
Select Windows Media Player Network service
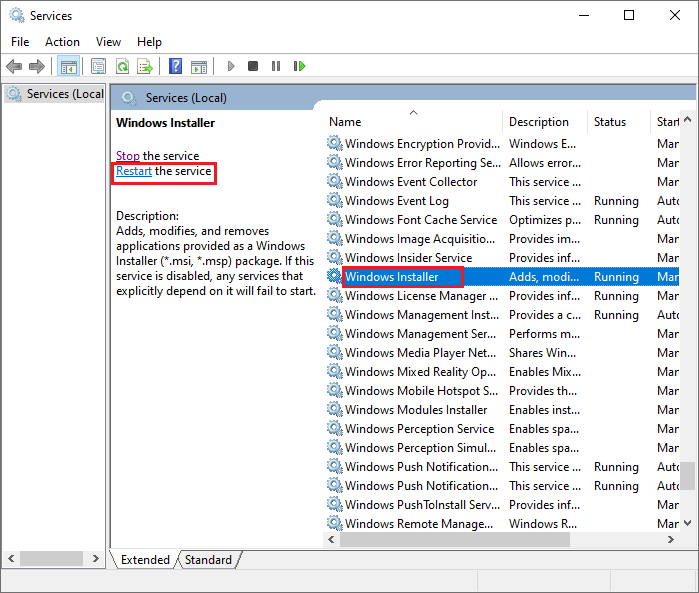tap(502, 352)
